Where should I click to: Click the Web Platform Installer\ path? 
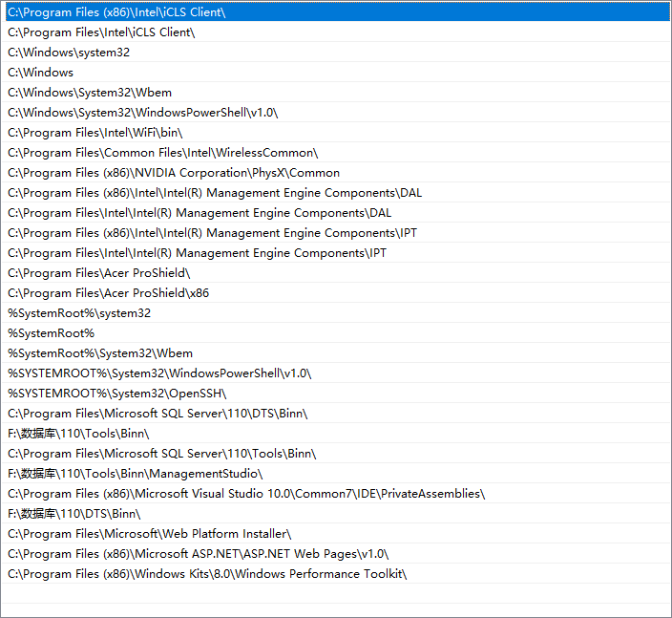[336, 534]
